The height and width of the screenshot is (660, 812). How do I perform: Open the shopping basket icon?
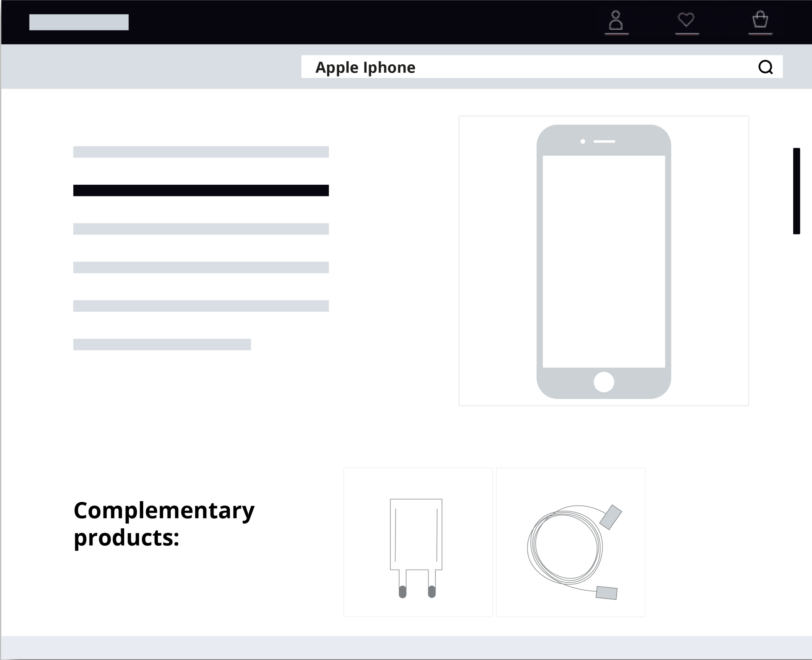click(x=760, y=19)
